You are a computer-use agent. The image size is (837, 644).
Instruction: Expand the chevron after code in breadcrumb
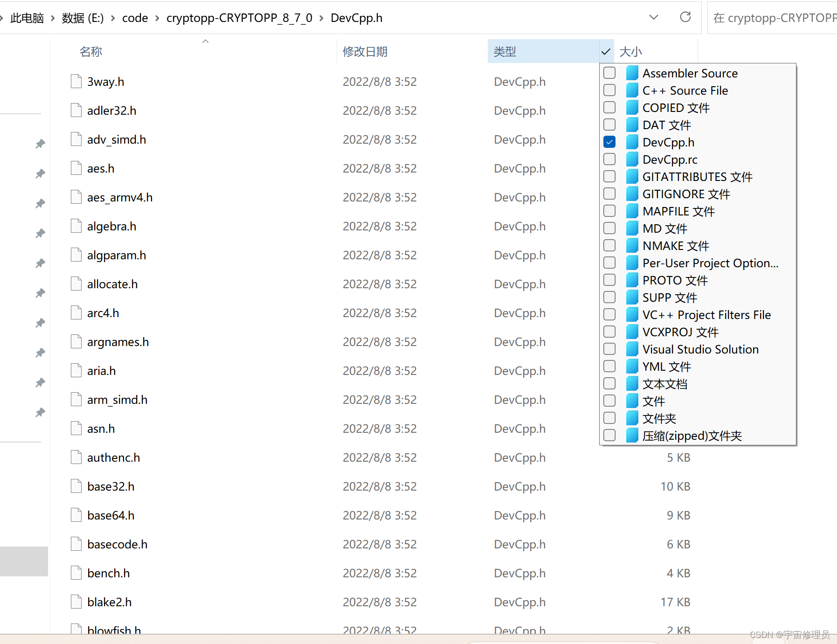point(157,18)
